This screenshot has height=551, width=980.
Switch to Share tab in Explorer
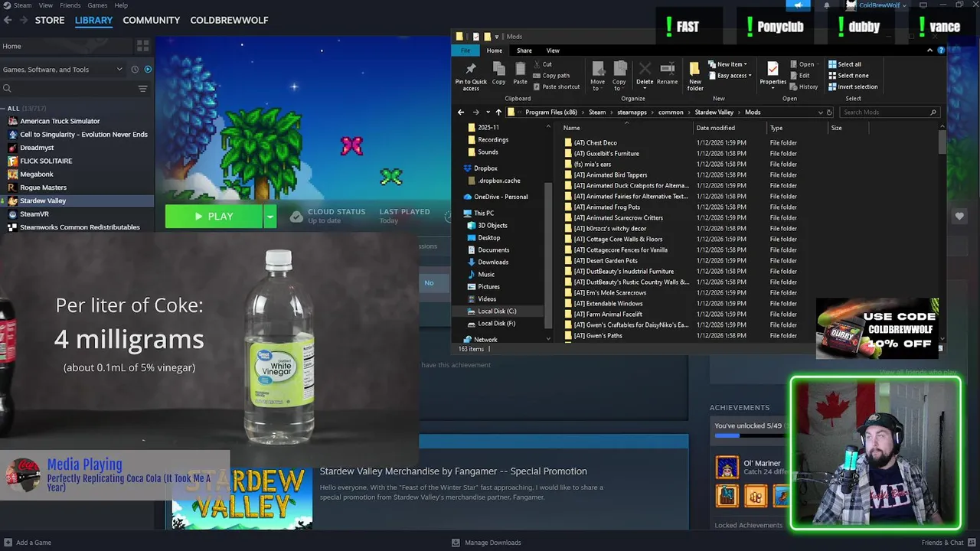click(524, 51)
